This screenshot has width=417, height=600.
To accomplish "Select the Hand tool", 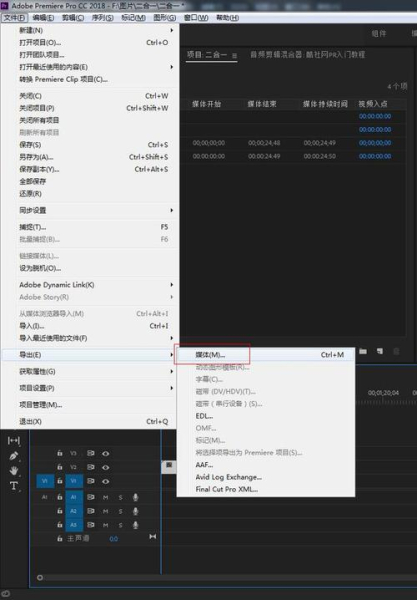I will click(x=14, y=470).
